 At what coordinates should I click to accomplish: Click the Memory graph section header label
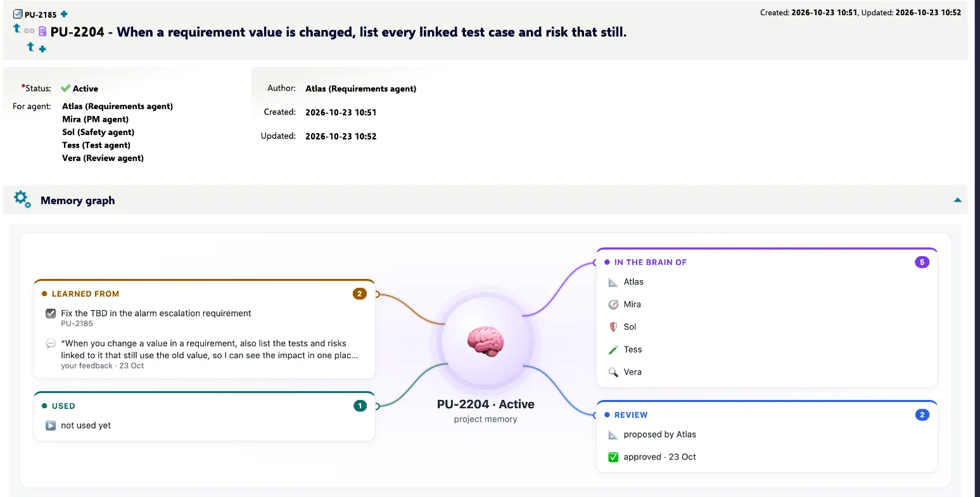pos(77,200)
